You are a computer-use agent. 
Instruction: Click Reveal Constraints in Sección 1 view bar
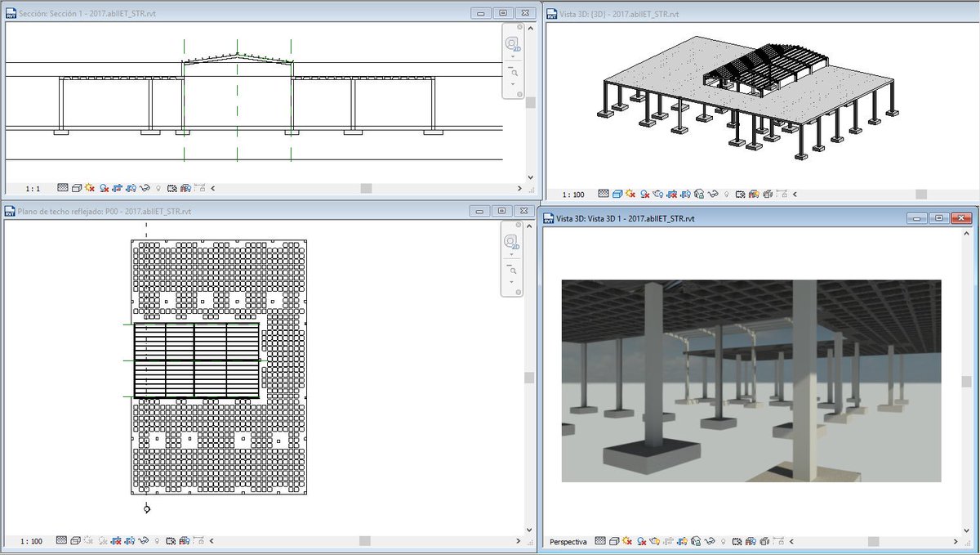[x=199, y=188]
